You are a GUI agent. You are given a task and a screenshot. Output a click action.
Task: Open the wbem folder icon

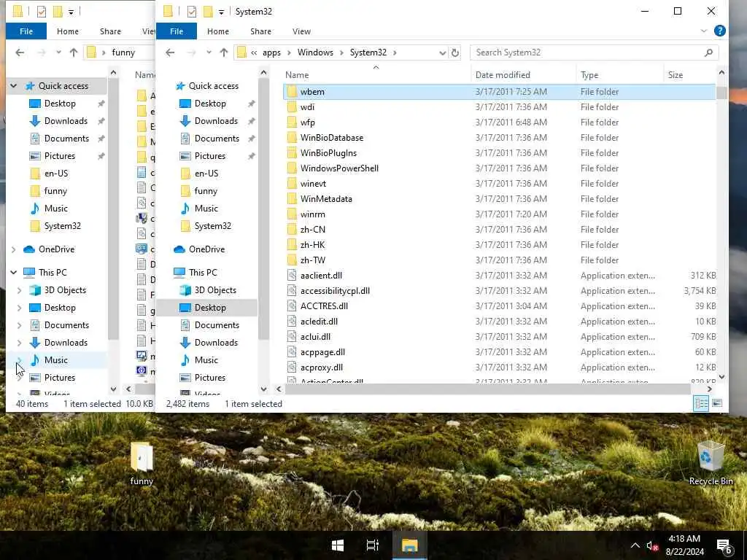(292, 91)
